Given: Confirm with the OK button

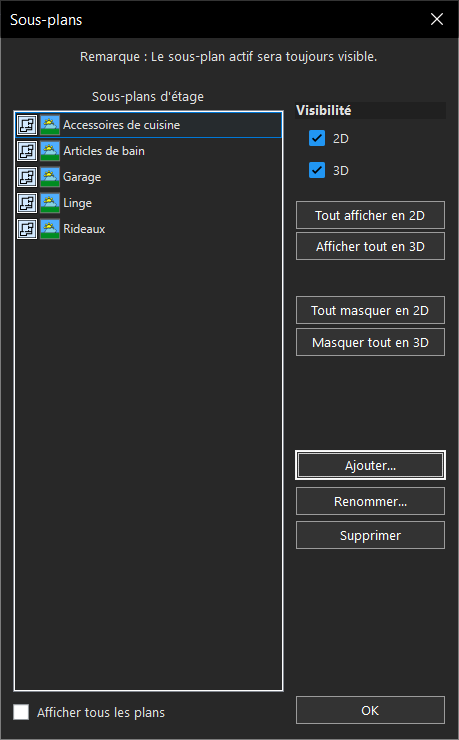Looking at the screenshot, I should click(370, 710).
